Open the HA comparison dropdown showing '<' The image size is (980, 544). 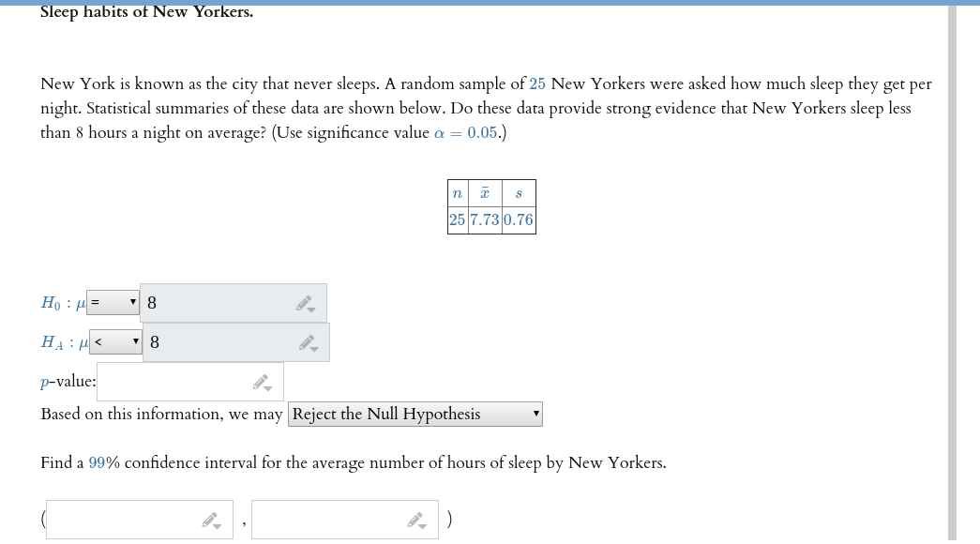114,341
